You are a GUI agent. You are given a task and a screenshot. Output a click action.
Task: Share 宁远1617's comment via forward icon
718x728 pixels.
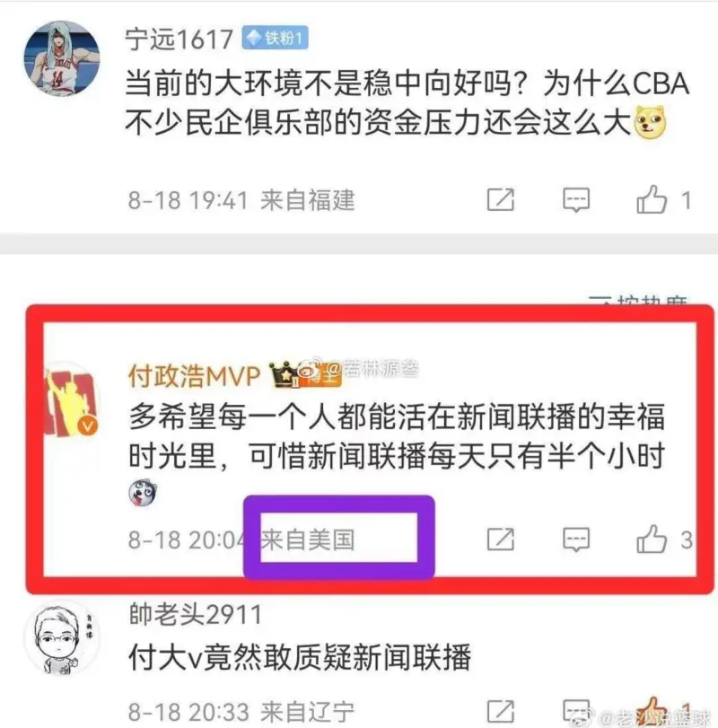(x=500, y=200)
